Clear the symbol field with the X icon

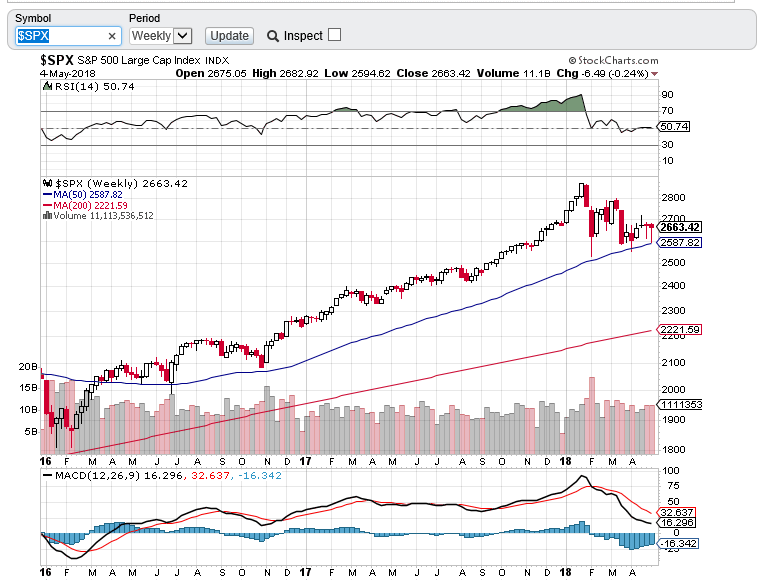pyautogui.click(x=112, y=36)
